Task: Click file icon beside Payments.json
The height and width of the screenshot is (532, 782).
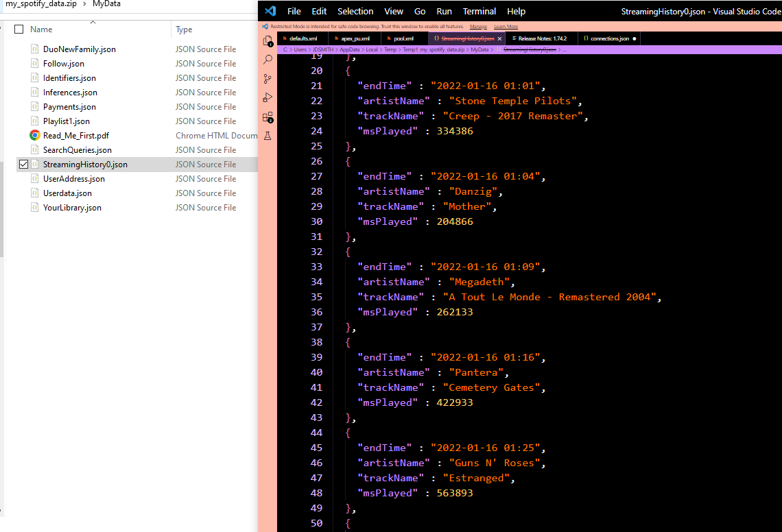Action: [x=34, y=107]
